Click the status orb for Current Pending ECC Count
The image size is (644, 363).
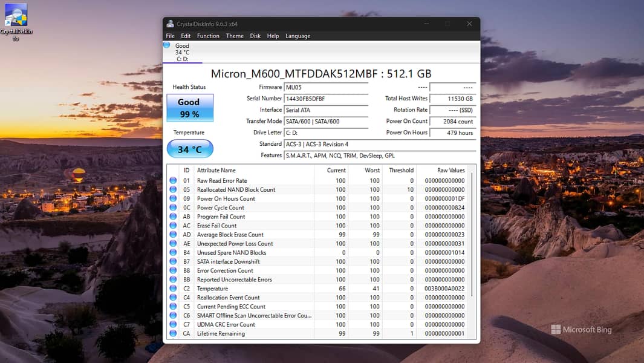(173, 307)
